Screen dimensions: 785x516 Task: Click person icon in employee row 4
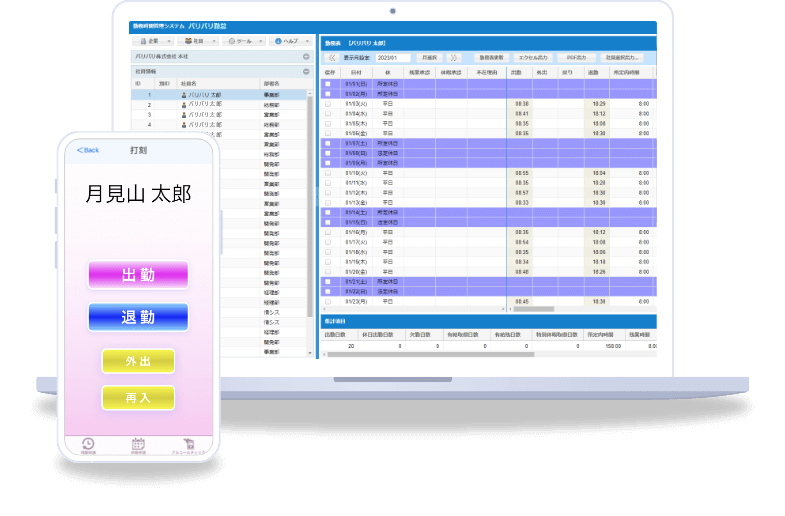[184, 125]
